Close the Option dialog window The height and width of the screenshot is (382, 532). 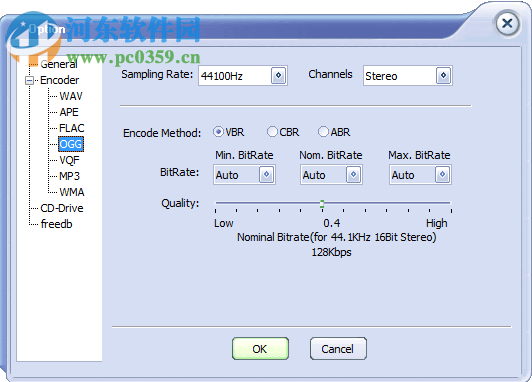point(507,23)
